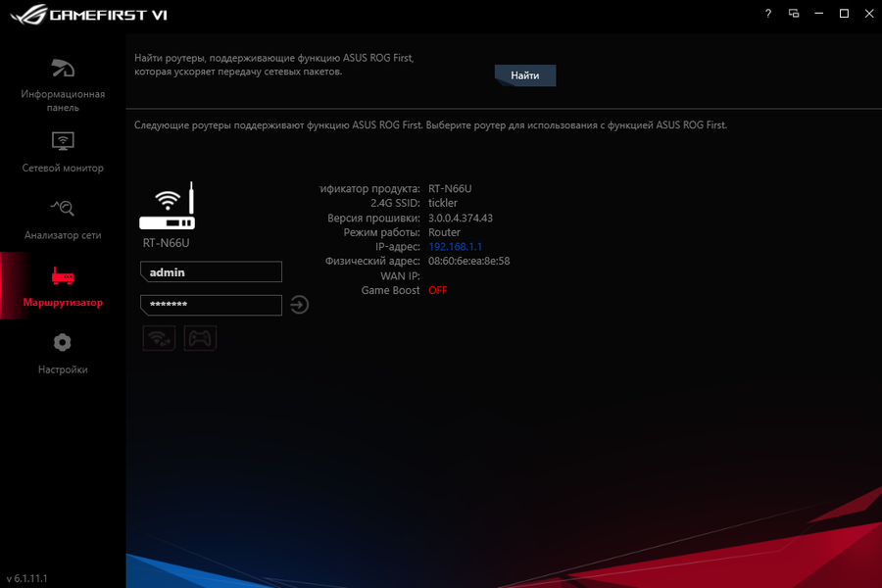Open Настройки settings section

click(x=63, y=354)
